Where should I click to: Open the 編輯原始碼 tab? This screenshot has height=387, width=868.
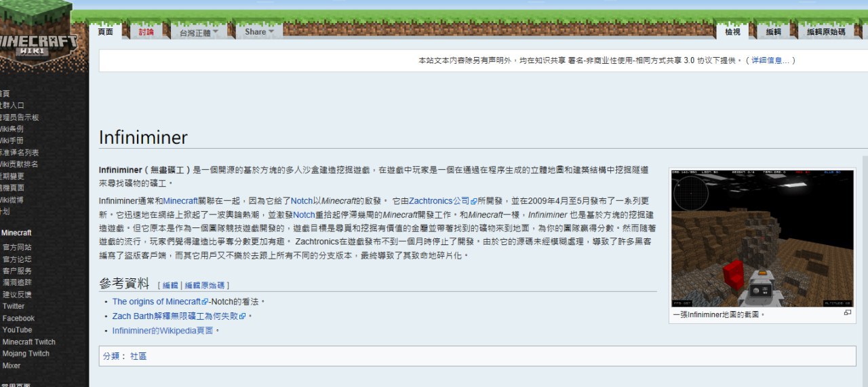coord(826,32)
